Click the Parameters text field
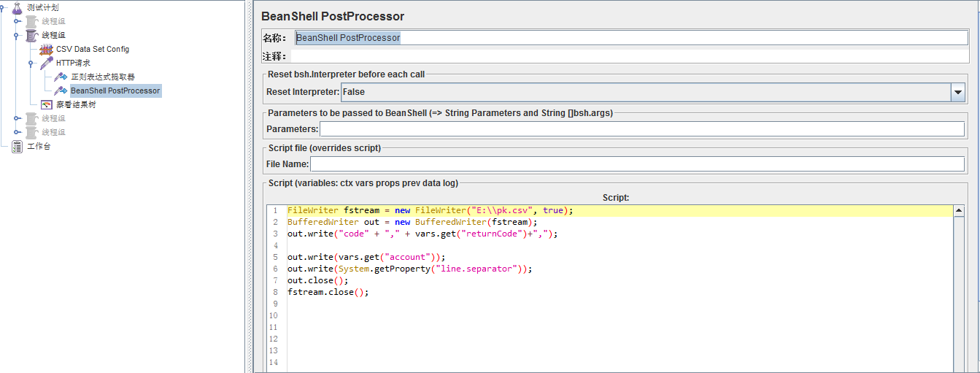Viewport: 980px width, 373px height. point(642,128)
